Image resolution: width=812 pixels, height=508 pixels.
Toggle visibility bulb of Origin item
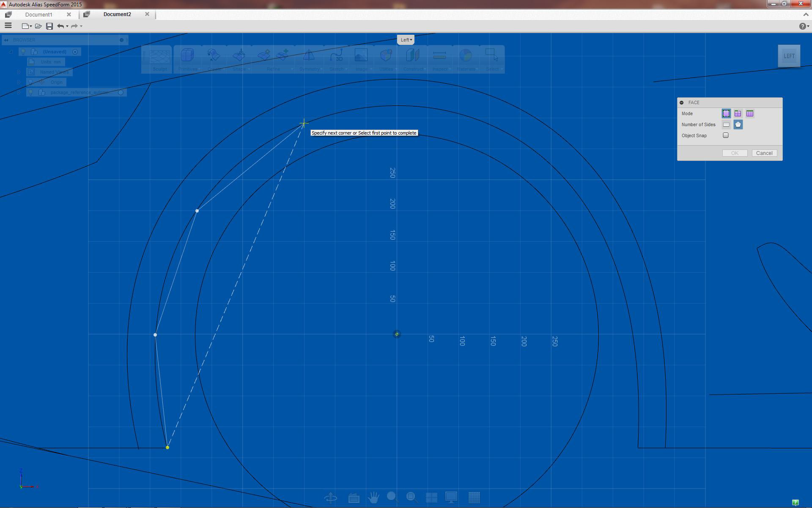tap(31, 82)
